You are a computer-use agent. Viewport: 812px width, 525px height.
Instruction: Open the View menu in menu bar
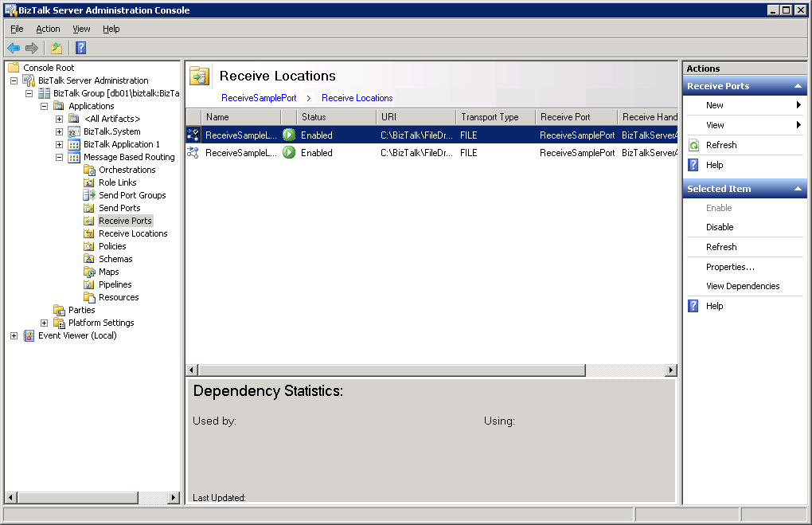[x=81, y=29]
